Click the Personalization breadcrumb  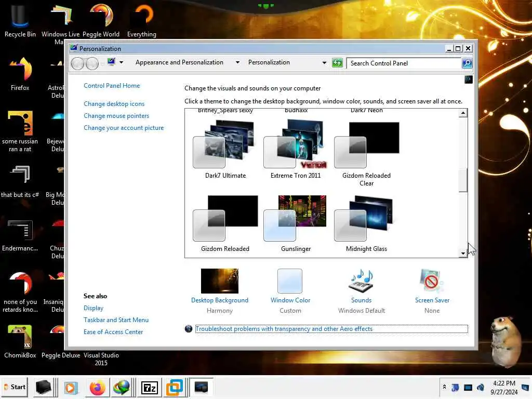click(269, 62)
